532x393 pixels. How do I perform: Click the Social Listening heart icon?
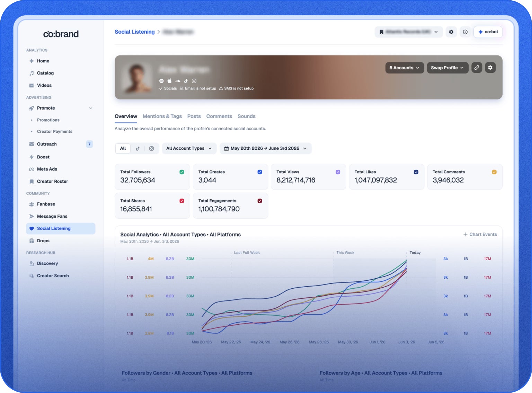[x=32, y=228]
